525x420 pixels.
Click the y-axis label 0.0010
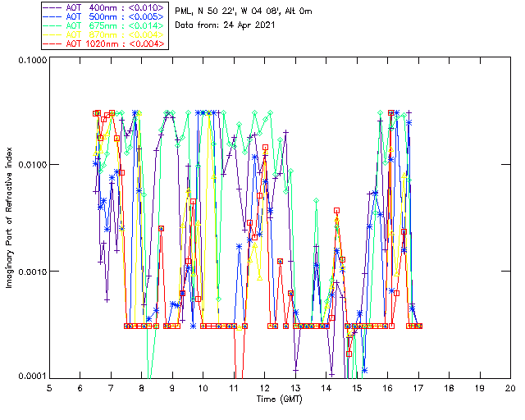point(32,272)
